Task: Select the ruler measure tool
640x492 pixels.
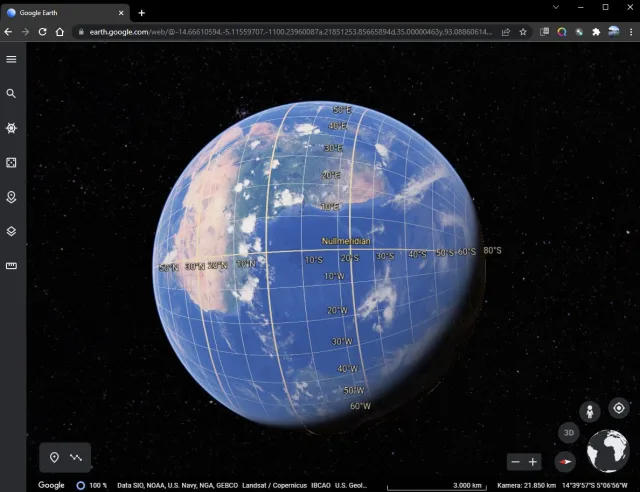Action: (x=12, y=266)
